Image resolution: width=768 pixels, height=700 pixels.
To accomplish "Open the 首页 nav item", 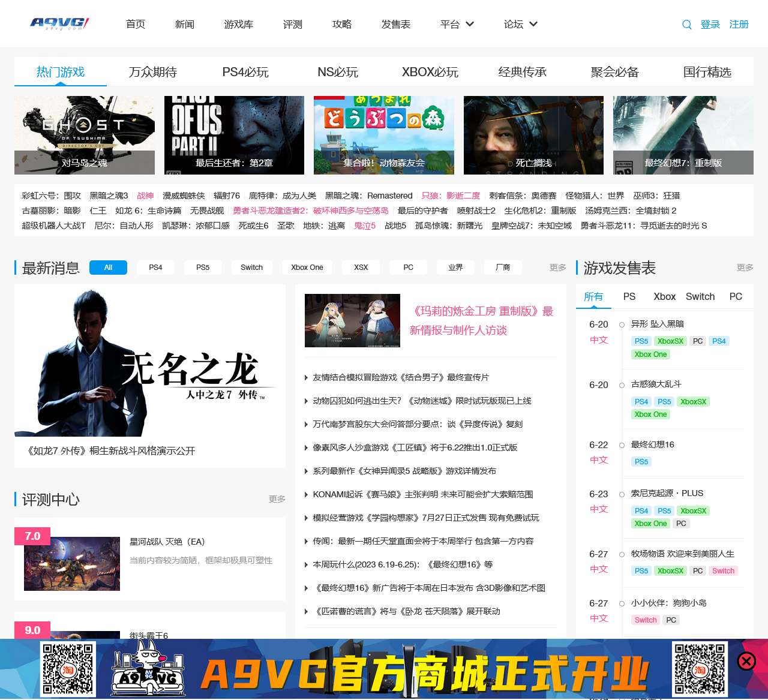I will [136, 25].
